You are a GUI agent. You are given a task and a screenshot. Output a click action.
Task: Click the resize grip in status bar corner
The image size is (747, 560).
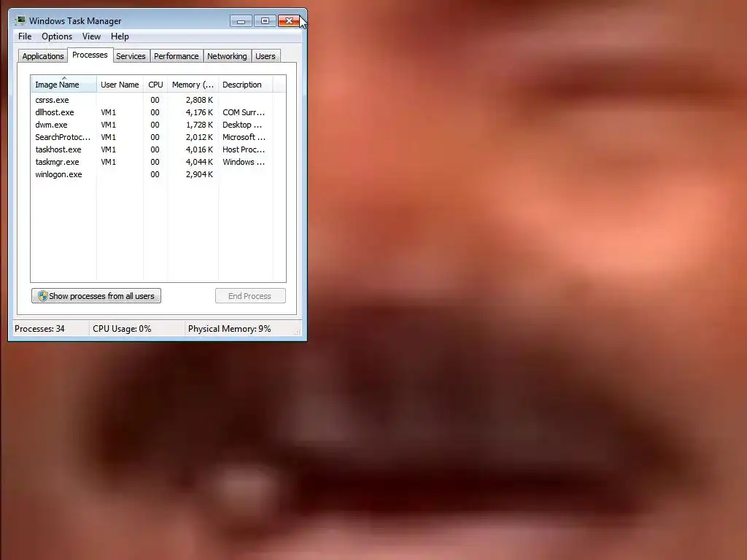click(298, 332)
